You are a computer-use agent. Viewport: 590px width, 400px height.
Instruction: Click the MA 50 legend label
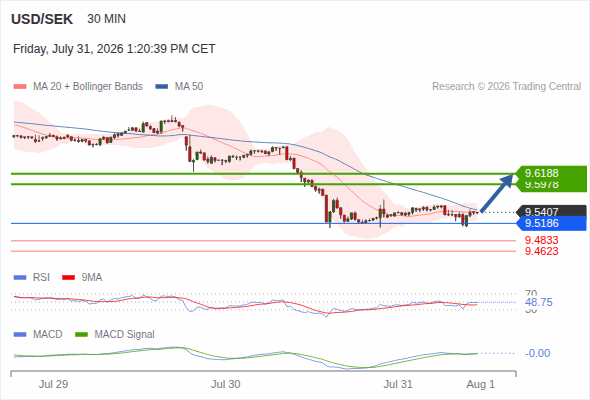click(x=189, y=87)
